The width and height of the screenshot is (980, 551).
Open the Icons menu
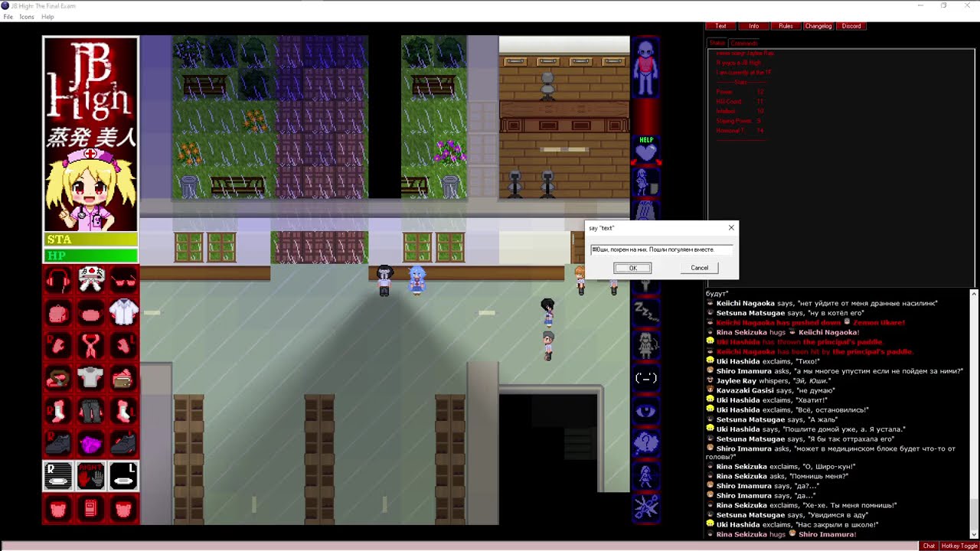pyautogui.click(x=27, y=17)
